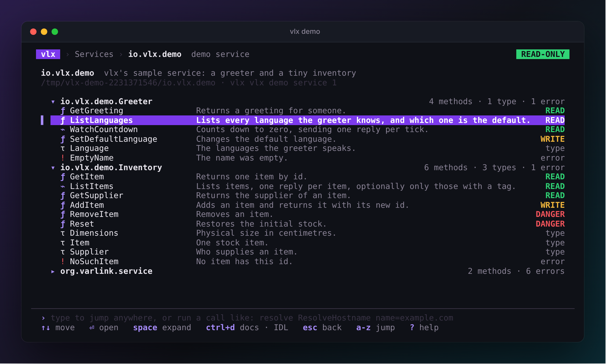Screen dimensions: 606x364
Task: Collapse the io.vlx.demo.Greeter interface
Action: tap(53, 102)
